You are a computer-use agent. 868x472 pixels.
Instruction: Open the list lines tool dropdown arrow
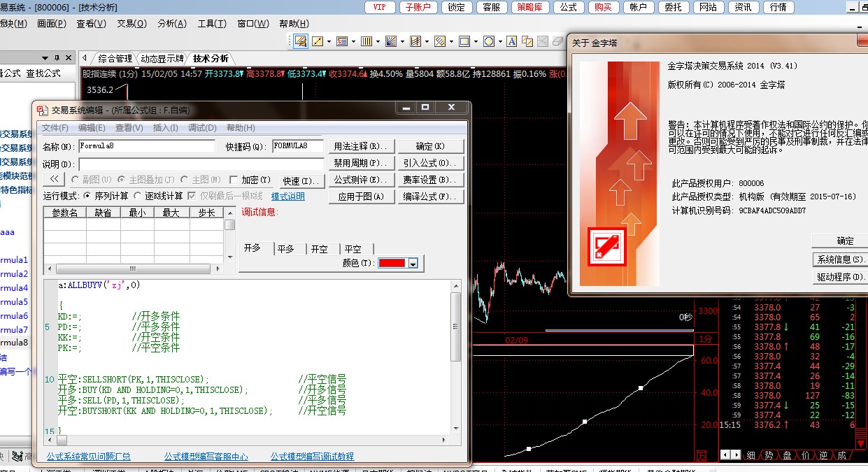click(x=353, y=41)
